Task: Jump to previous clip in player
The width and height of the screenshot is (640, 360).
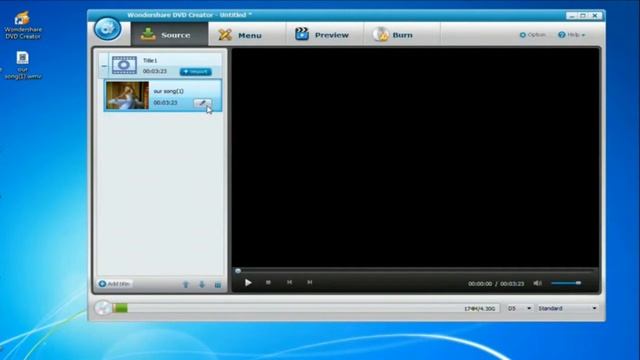Action: [x=289, y=282]
